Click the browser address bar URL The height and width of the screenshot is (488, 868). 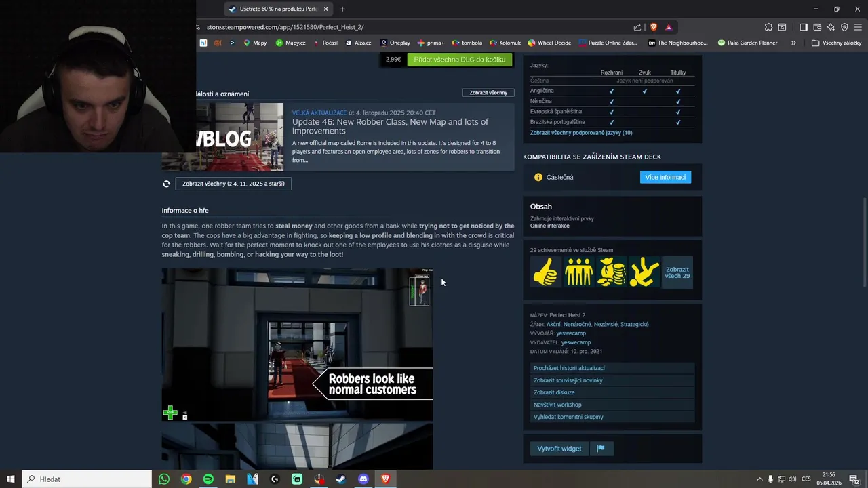pos(285,27)
